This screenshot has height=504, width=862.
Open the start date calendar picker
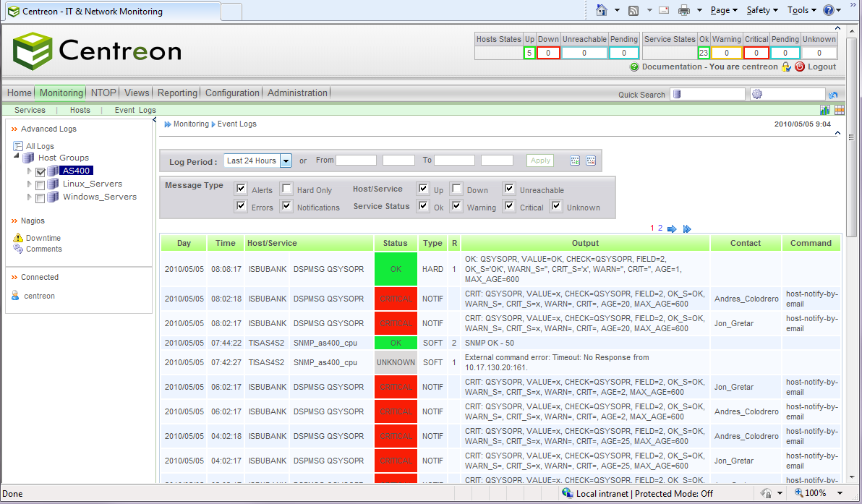(574, 160)
